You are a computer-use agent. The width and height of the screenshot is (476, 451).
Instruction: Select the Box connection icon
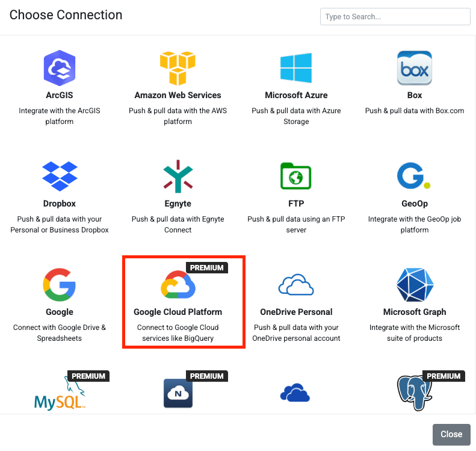click(415, 68)
